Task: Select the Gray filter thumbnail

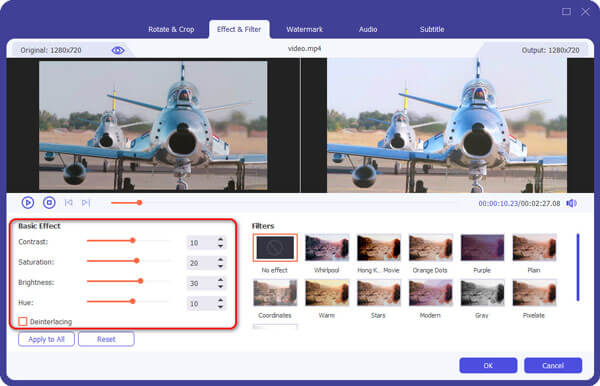Action: pos(482,293)
